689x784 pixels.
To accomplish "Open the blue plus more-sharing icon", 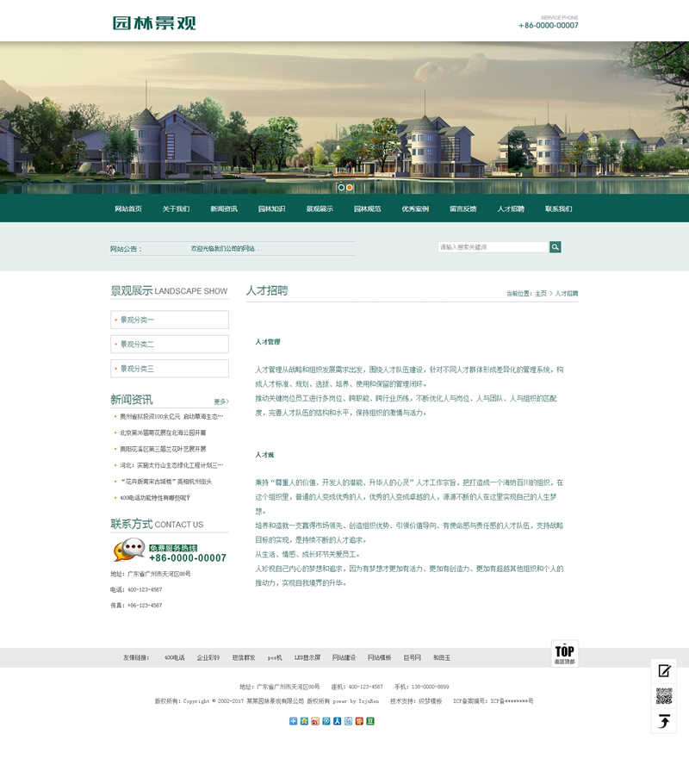I will [293, 721].
